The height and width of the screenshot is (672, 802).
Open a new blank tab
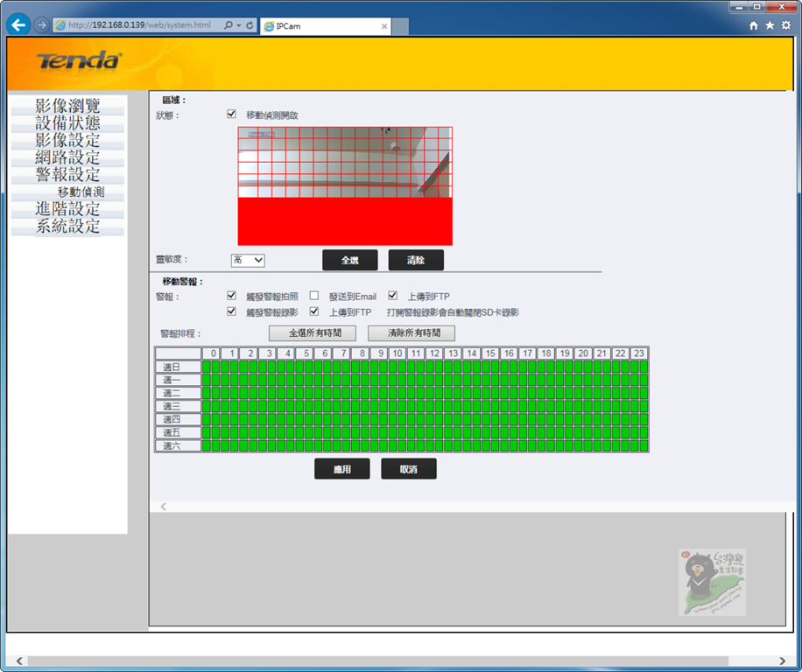[x=400, y=26]
